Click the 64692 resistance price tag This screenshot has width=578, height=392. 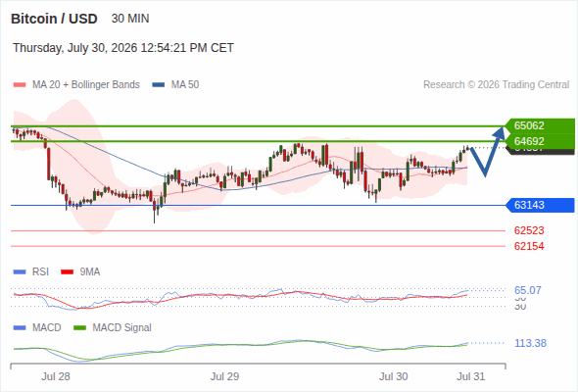pyautogui.click(x=540, y=141)
